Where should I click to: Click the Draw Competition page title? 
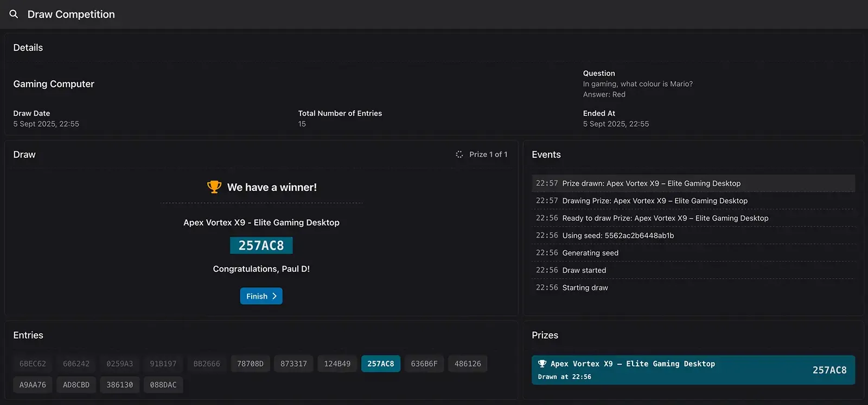click(x=71, y=14)
